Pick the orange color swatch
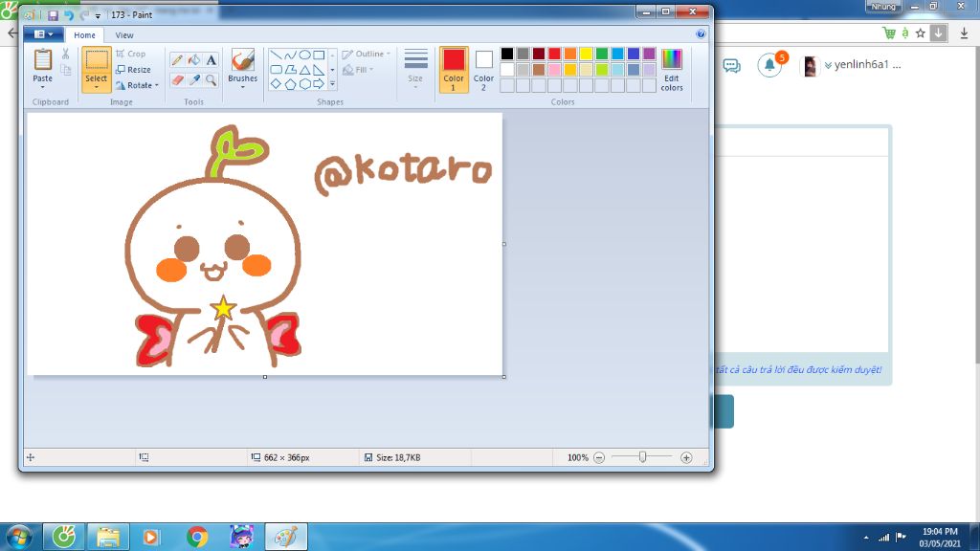 [570, 54]
